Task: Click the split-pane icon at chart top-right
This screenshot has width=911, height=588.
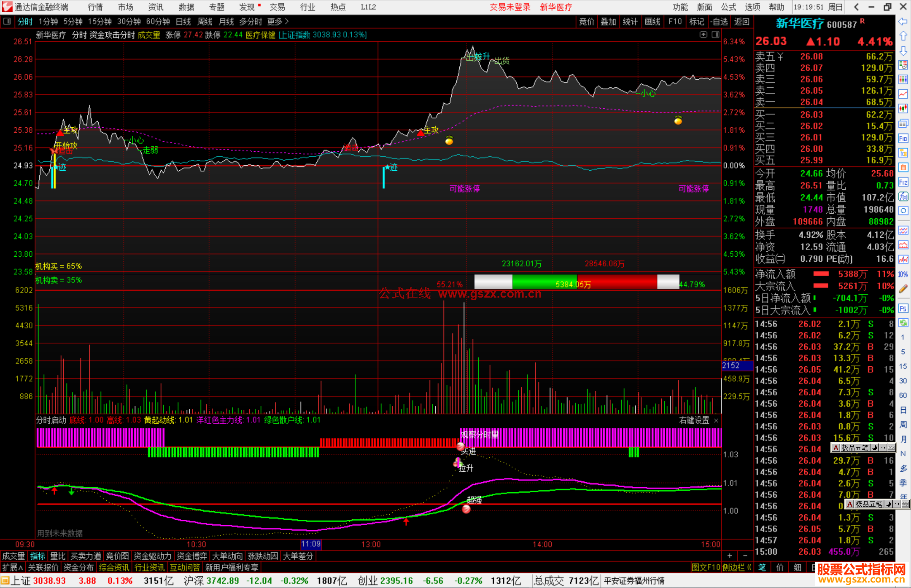Action: tap(715, 35)
